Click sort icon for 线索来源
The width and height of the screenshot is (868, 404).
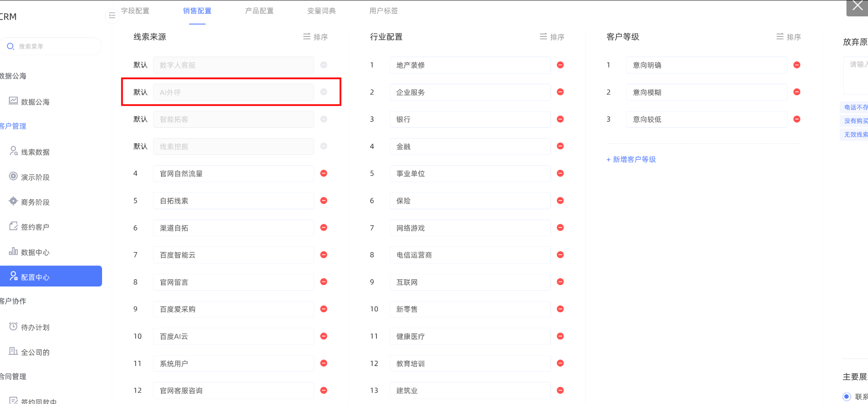pos(316,37)
